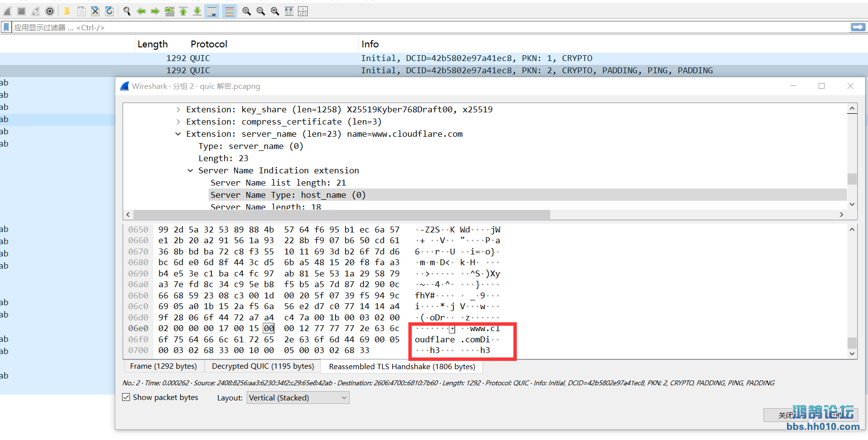Image resolution: width=868 pixels, height=440 pixels.
Task: Open capture options gear icon
Action: click(x=50, y=11)
